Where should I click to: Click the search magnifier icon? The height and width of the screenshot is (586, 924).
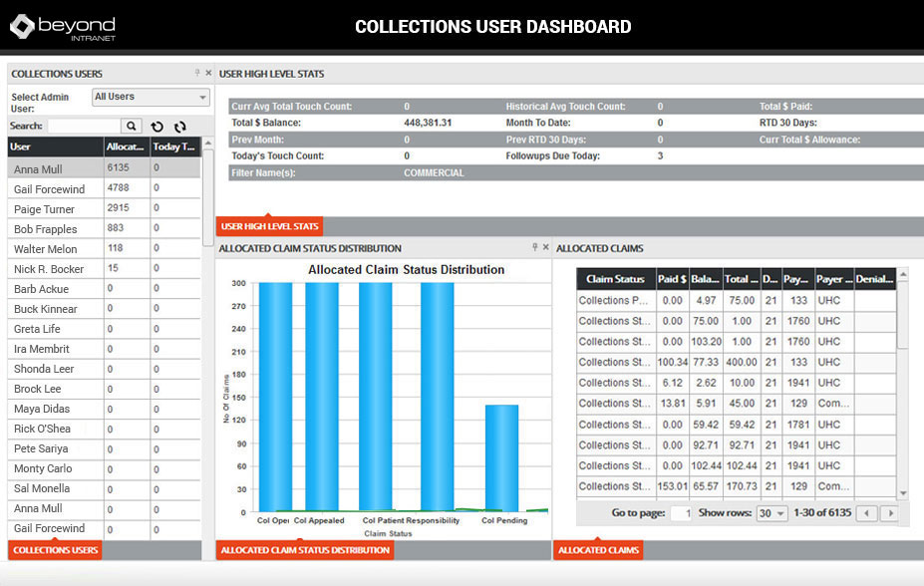(x=132, y=127)
